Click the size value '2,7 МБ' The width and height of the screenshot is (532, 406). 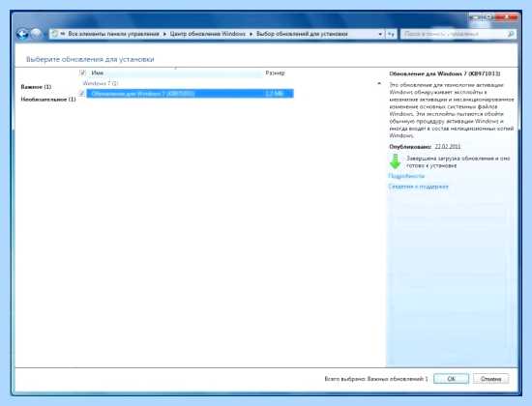[x=274, y=93]
